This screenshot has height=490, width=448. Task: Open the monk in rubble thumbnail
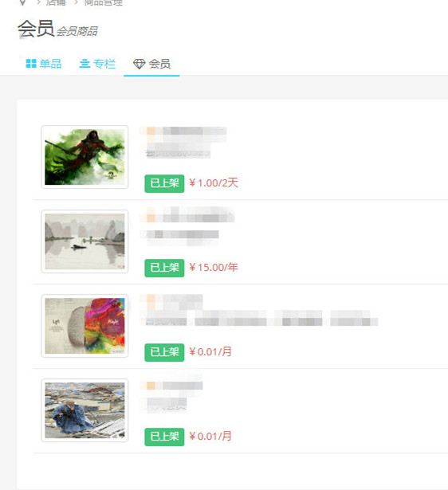click(84, 410)
